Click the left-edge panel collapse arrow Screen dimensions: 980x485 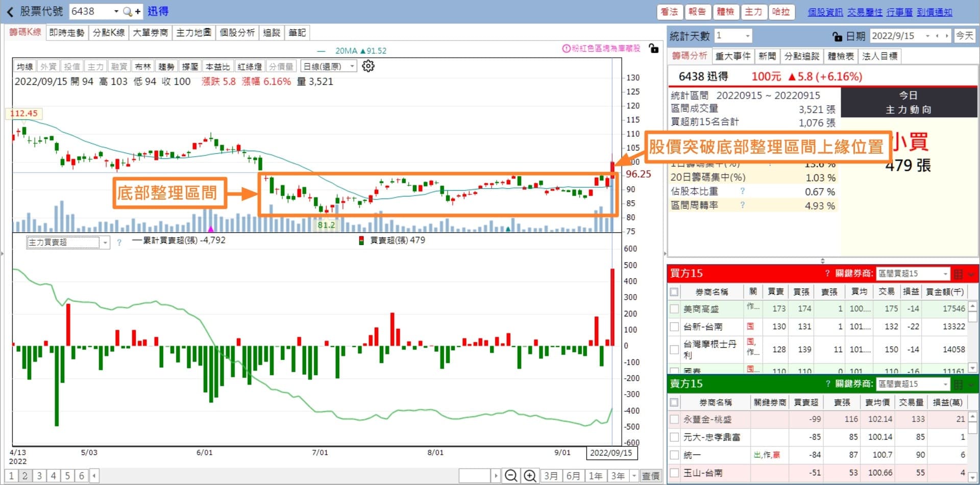click(2, 253)
